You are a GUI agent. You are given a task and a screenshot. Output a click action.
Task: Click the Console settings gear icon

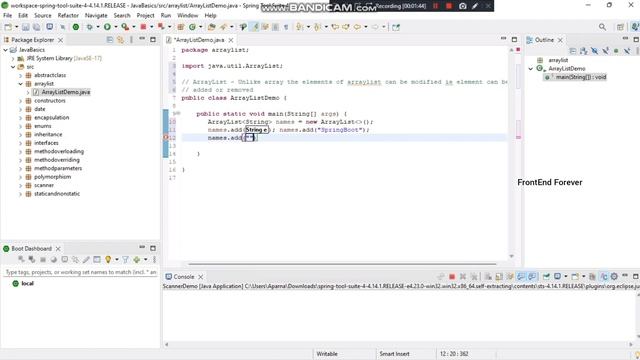tap(614, 277)
